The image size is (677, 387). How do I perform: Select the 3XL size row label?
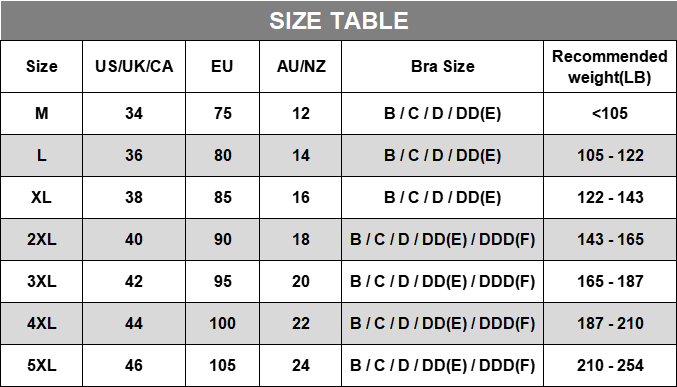41,281
